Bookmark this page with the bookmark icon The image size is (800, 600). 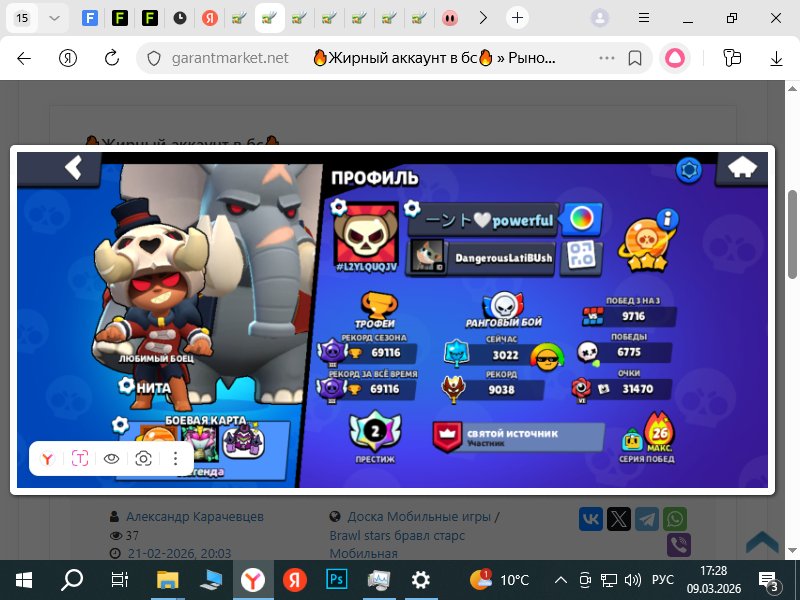pyautogui.click(x=634, y=58)
